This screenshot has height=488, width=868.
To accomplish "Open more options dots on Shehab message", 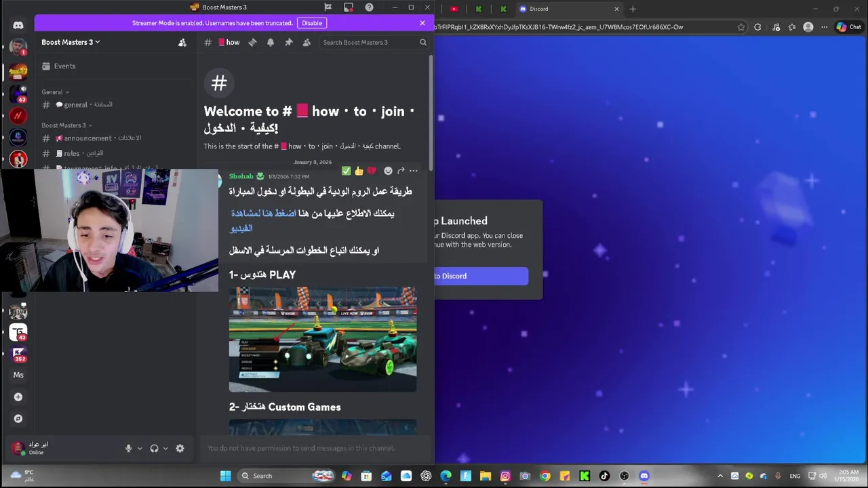I will (x=413, y=171).
